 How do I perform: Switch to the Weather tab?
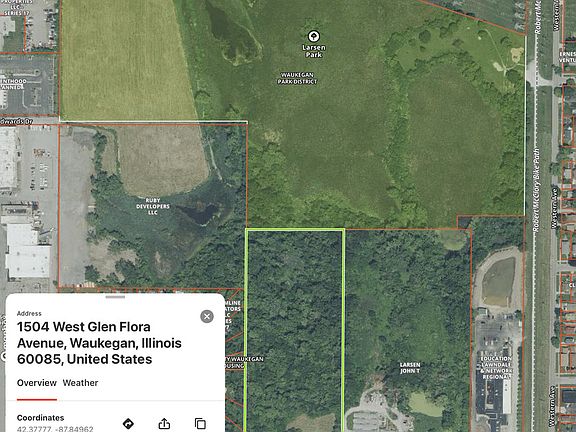[x=80, y=383]
